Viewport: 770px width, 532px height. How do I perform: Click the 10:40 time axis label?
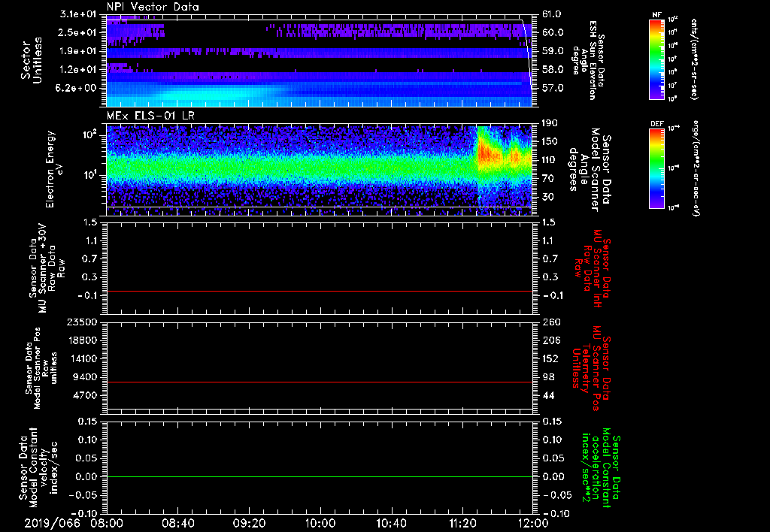(391, 522)
